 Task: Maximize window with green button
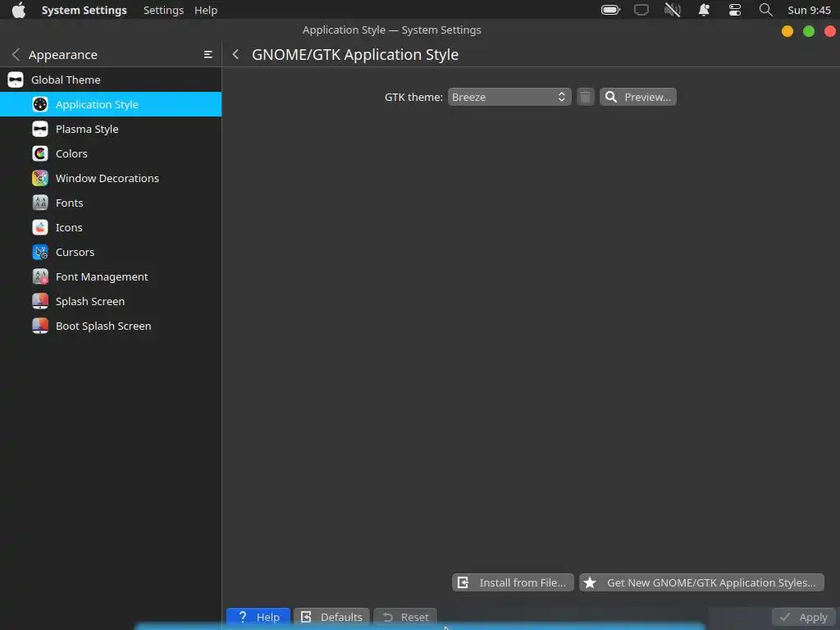pyautogui.click(x=809, y=31)
